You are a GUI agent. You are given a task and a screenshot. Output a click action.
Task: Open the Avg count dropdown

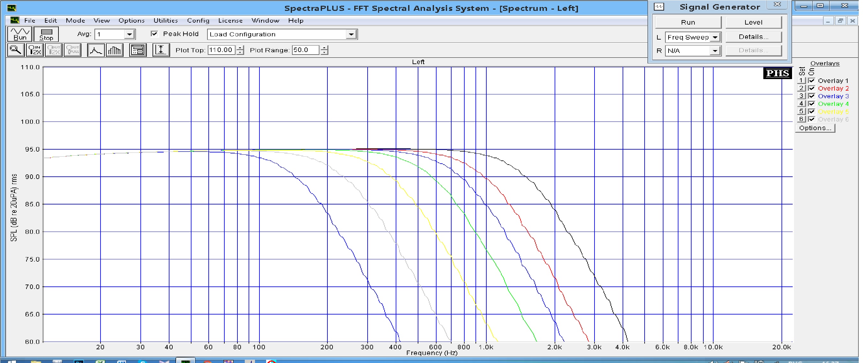pos(129,34)
